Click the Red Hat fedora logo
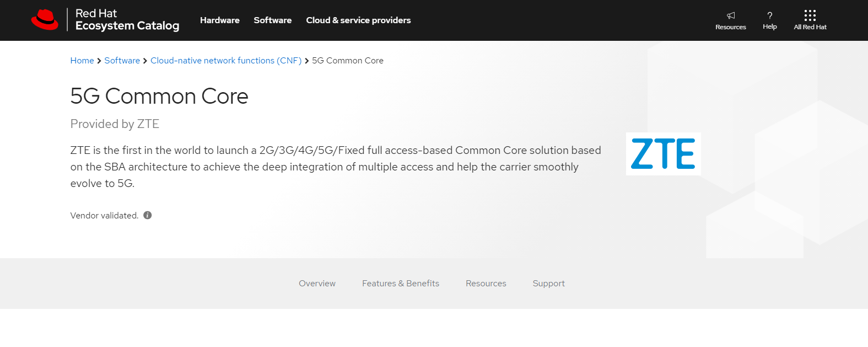 point(45,20)
